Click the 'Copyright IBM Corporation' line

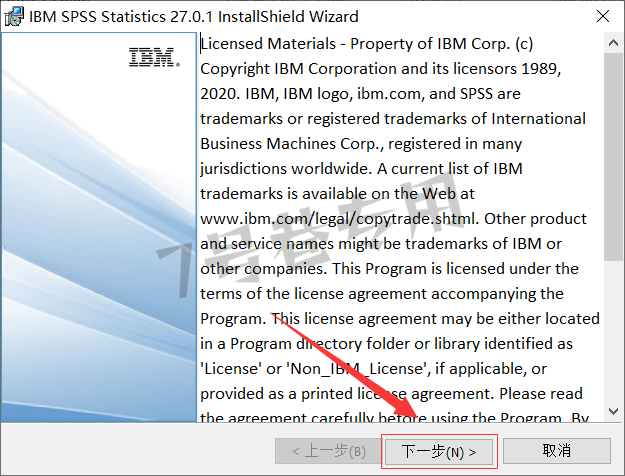pos(381,69)
